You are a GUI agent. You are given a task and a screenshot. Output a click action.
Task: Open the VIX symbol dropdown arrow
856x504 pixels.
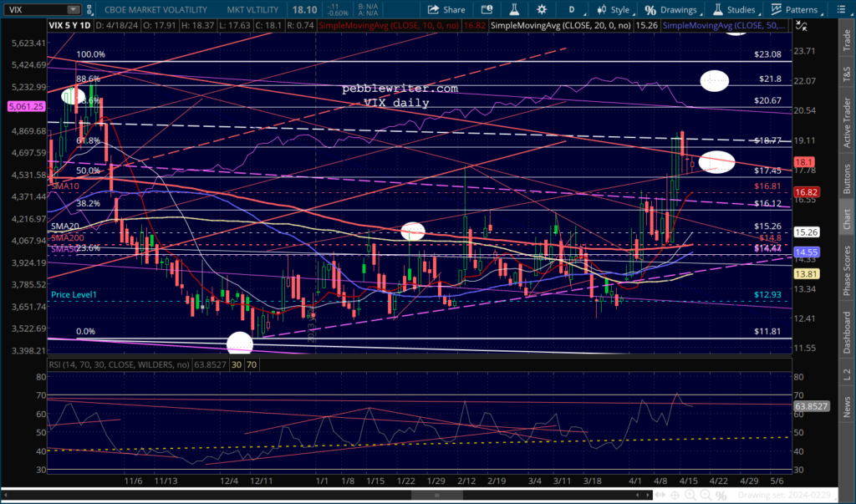pyautogui.click(x=74, y=10)
